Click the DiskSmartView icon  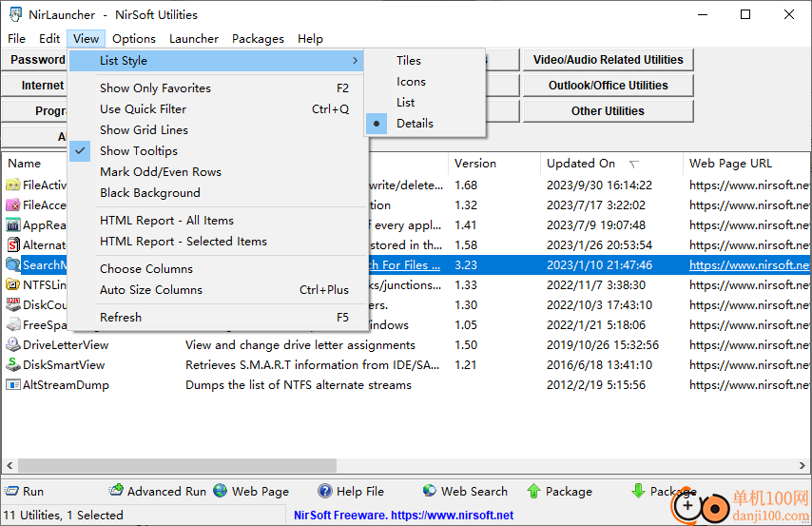click(x=13, y=365)
